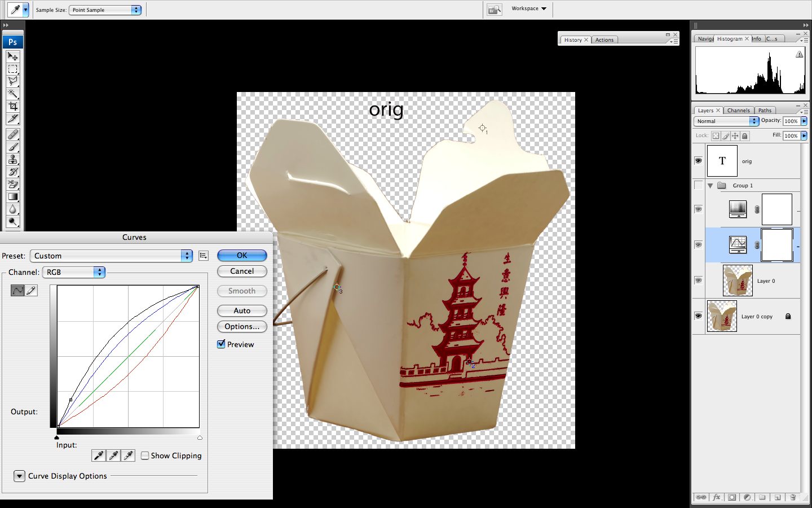The width and height of the screenshot is (812, 508).
Task: Select the white point eyedropper in Curves
Action: click(x=128, y=456)
